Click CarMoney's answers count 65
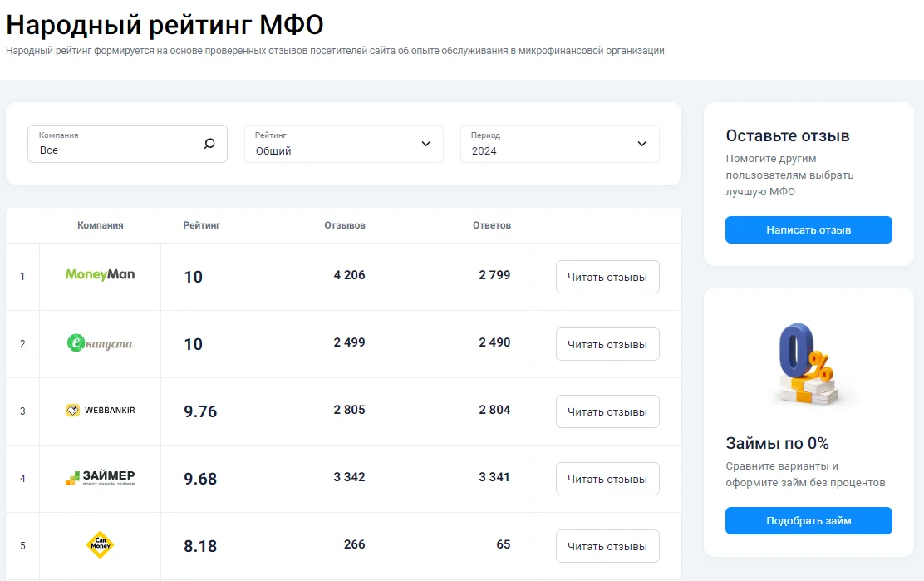The image size is (924, 581). [x=504, y=544]
